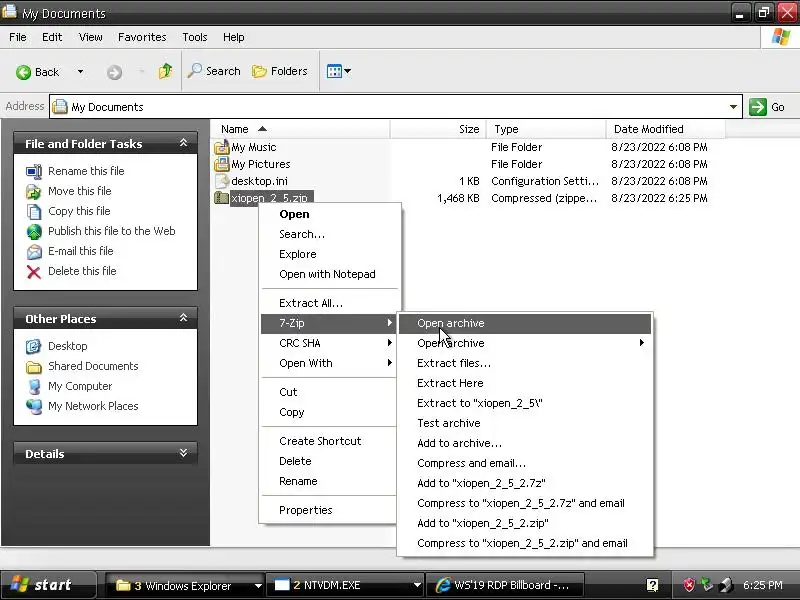Open the Favorites menu
The width and height of the screenshot is (800, 600).
tap(142, 37)
